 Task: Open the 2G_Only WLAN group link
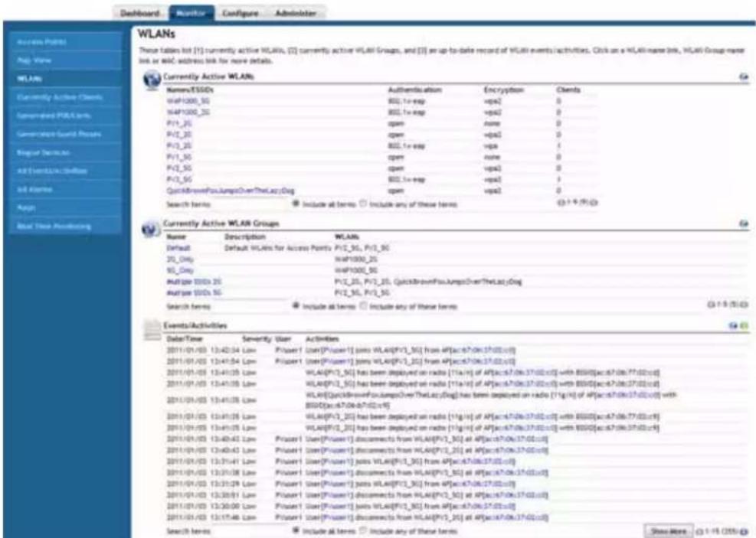[x=180, y=259]
